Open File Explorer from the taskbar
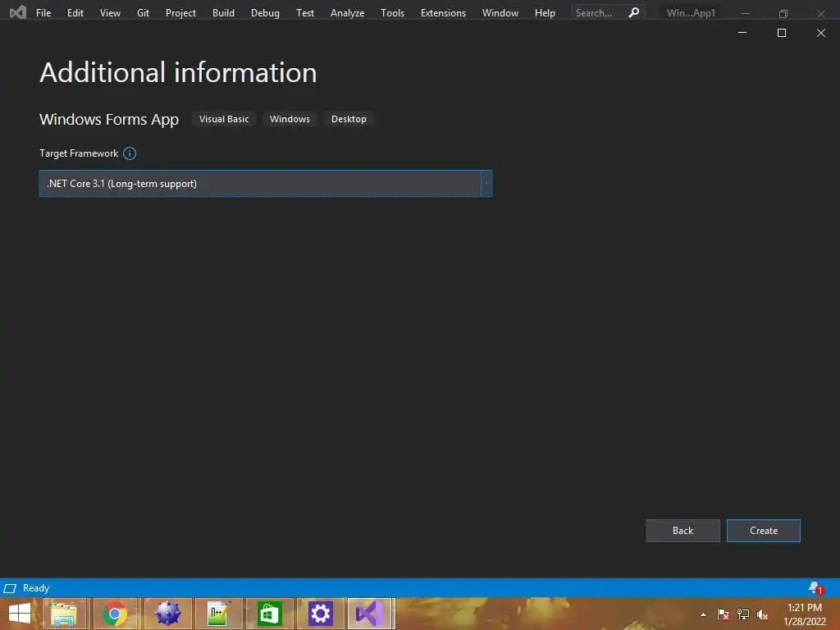840x630 pixels. 64,614
